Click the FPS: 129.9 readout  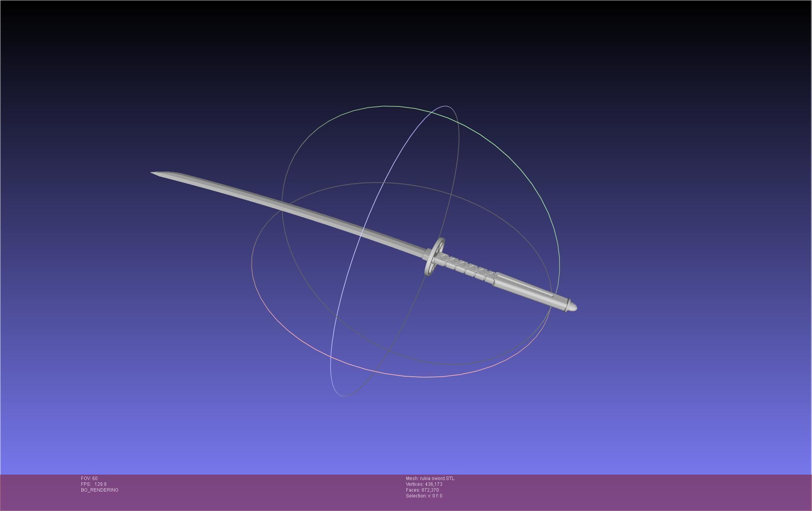(94, 484)
